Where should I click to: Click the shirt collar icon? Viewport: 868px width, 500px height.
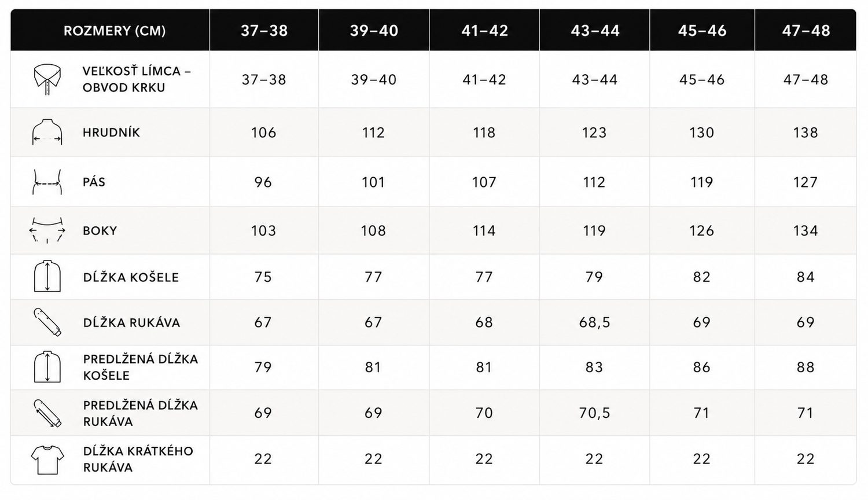pyautogui.click(x=47, y=79)
